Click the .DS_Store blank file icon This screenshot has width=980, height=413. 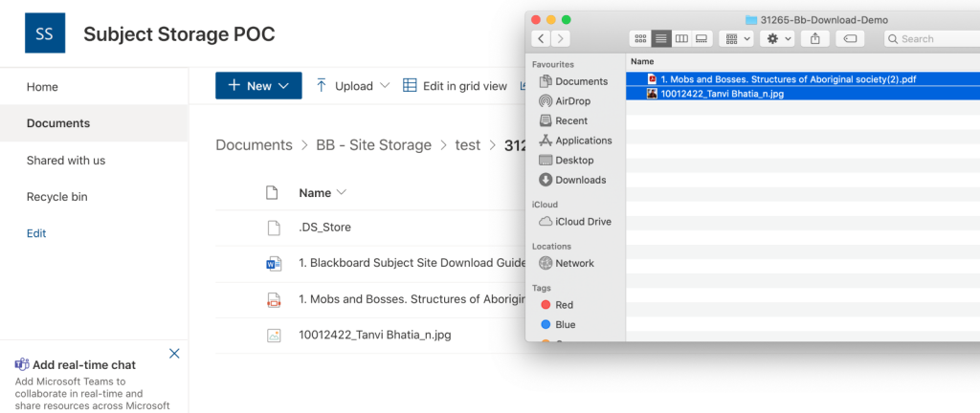point(274,228)
